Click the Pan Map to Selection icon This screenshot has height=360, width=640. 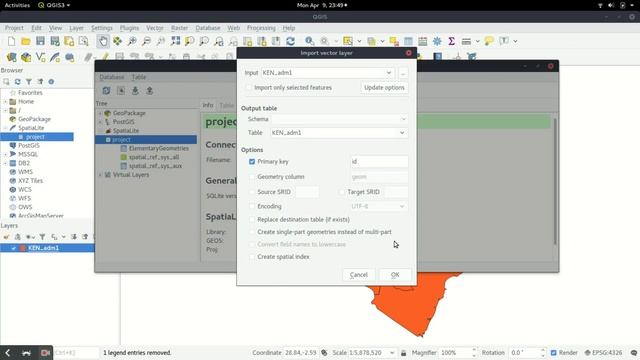click(x=118, y=41)
